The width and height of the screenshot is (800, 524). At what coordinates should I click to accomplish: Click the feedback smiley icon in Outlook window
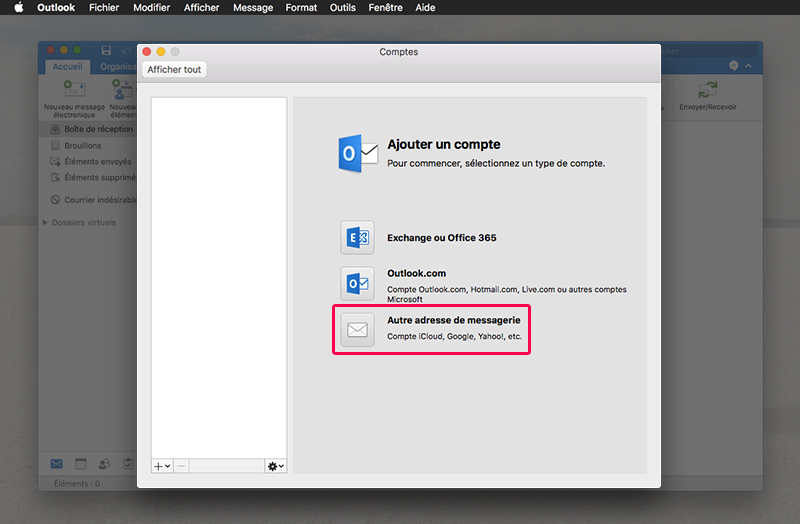coord(734,65)
